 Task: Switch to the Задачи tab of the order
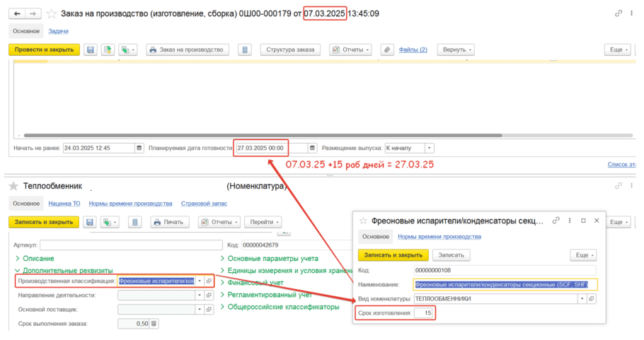[x=59, y=31]
